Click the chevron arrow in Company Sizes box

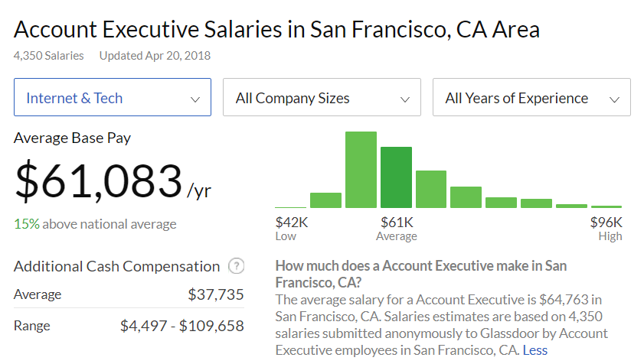click(405, 99)
